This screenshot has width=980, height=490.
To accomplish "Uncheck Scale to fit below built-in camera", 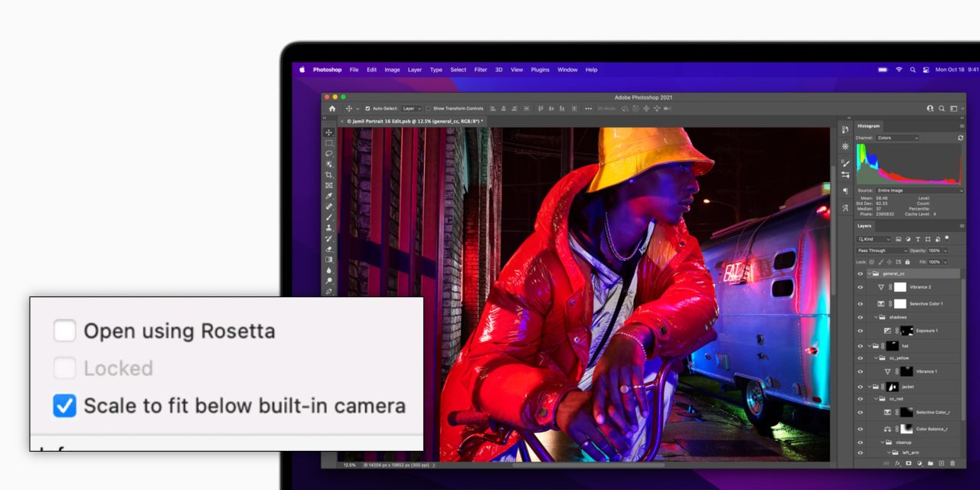I will coord(65,406).
